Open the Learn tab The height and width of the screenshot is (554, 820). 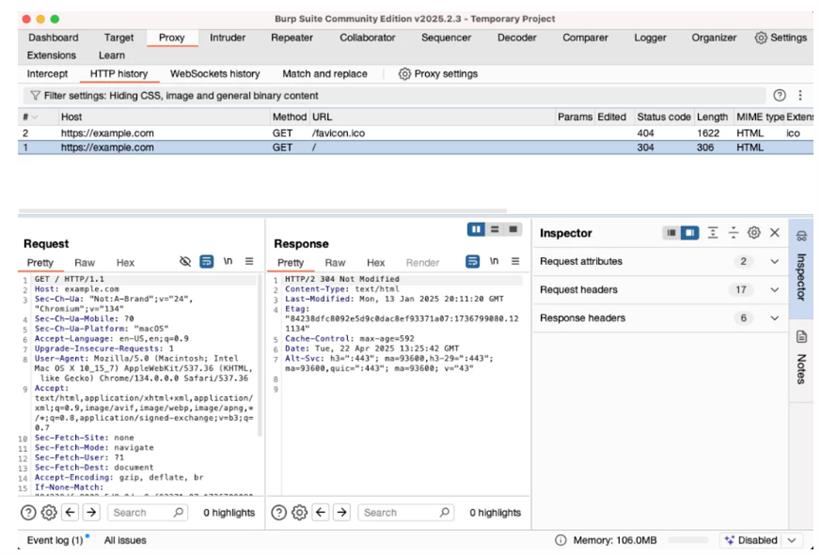click(x=111, y=55)
